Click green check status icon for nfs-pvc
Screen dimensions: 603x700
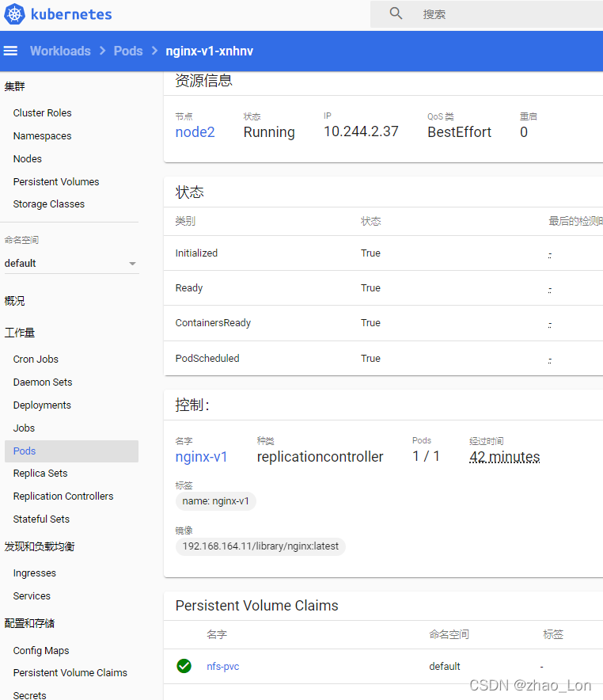[184, 666]
